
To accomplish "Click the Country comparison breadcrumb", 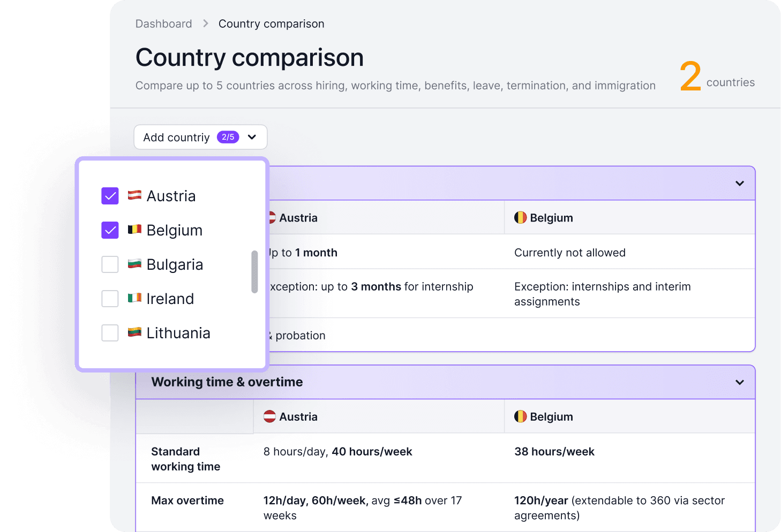I will click(x=271, y=24).
